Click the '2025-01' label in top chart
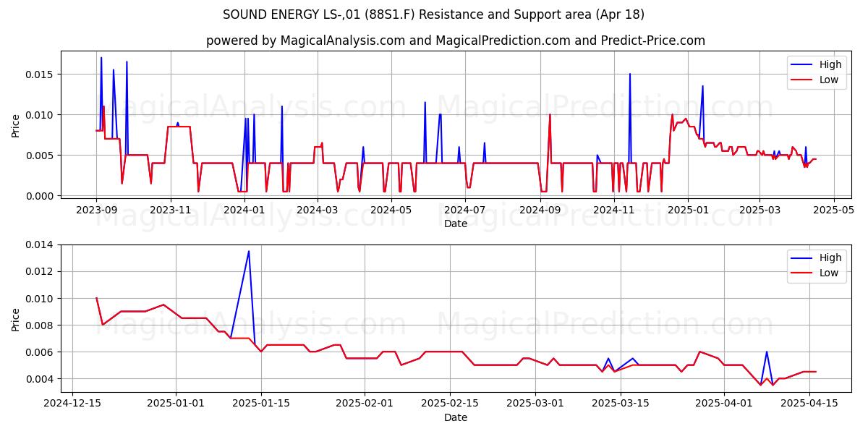 click(687, 210)
